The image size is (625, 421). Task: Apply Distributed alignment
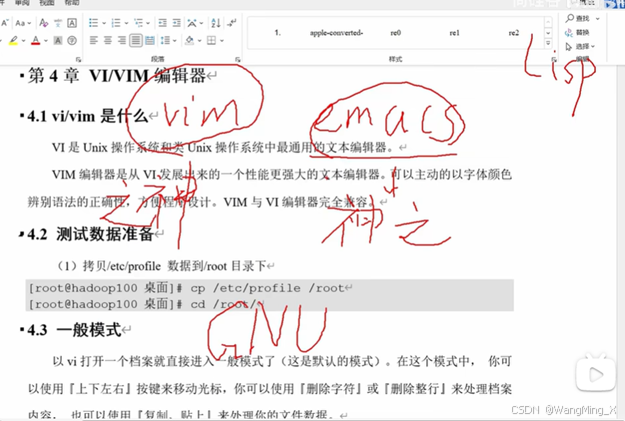tap(149, 40)
